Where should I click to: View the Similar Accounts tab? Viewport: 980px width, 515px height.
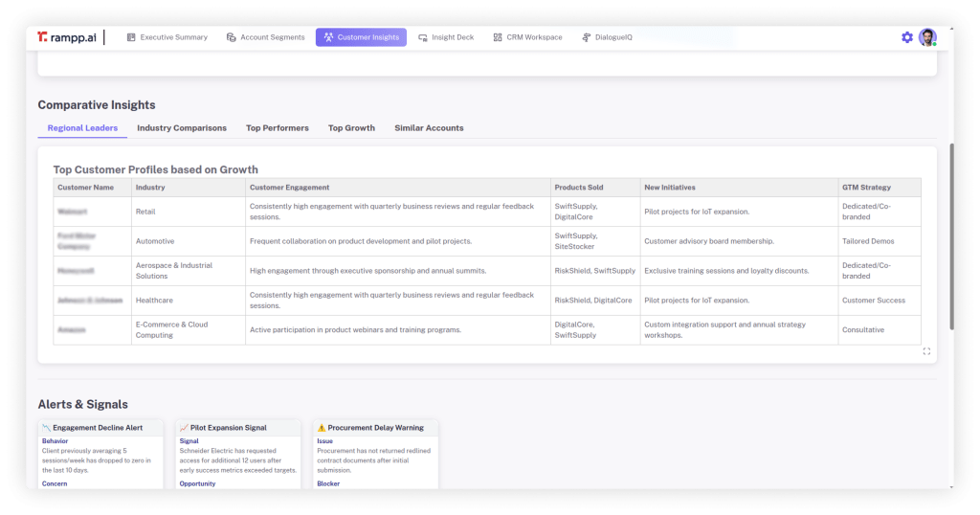pos(429,128)
